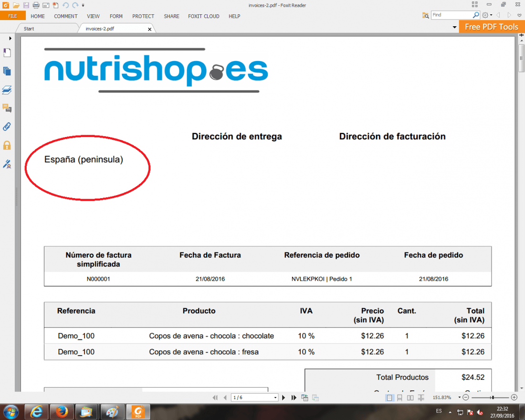Go to previous page button

225,398
